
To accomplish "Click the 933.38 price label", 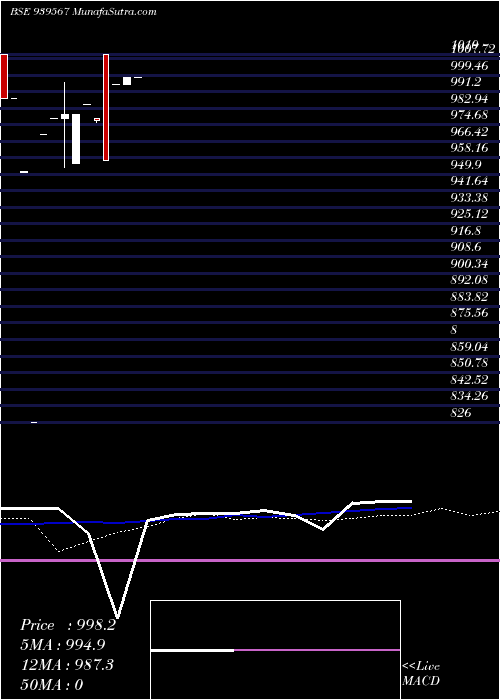I will click(x=469, y=198).
